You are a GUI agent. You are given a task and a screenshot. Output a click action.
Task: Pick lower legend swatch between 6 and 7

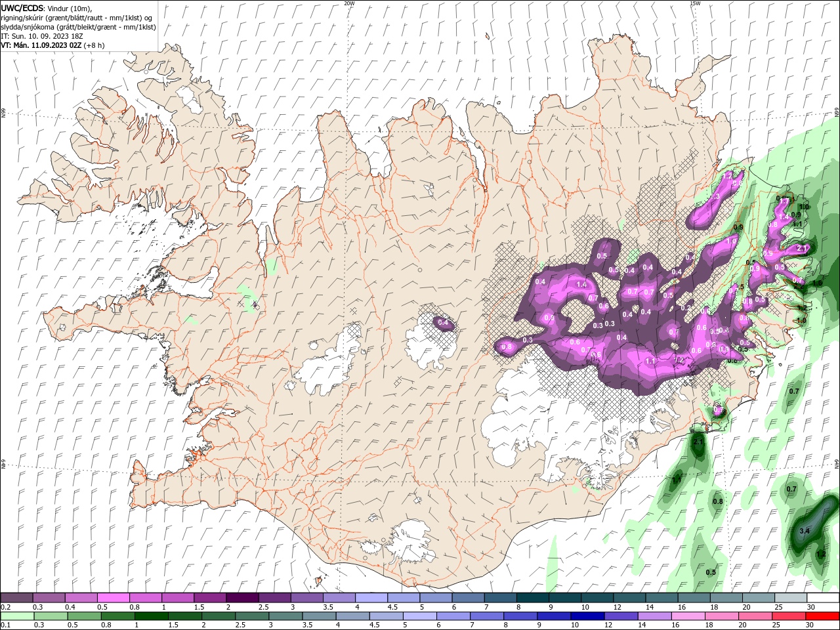[x=453, y=616]
